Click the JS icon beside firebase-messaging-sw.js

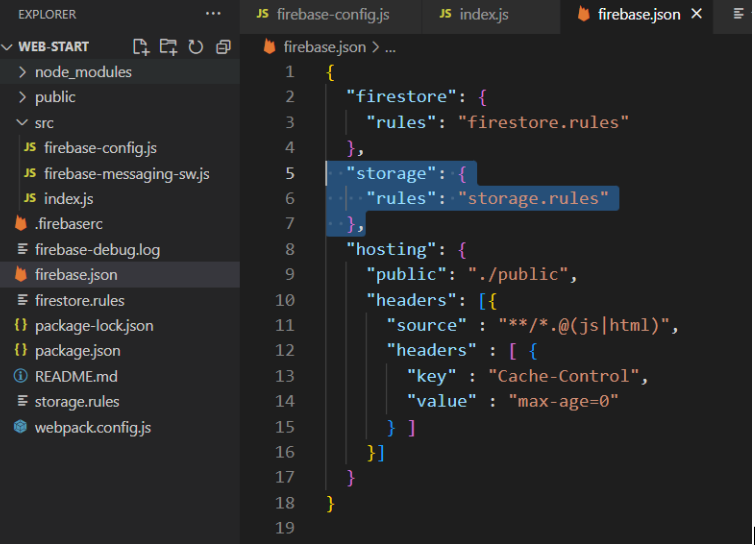[30, 172]
